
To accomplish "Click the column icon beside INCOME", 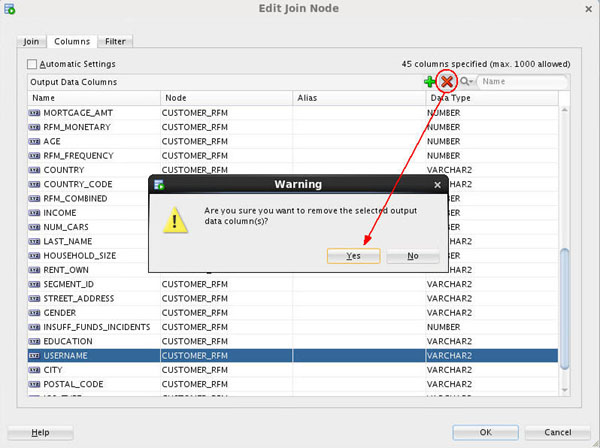I will point(34,213).
